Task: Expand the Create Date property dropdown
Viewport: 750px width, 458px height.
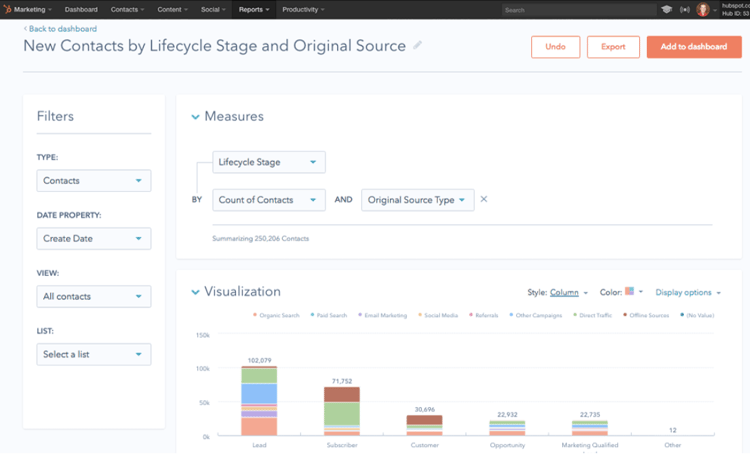Action: pos(94,238)
